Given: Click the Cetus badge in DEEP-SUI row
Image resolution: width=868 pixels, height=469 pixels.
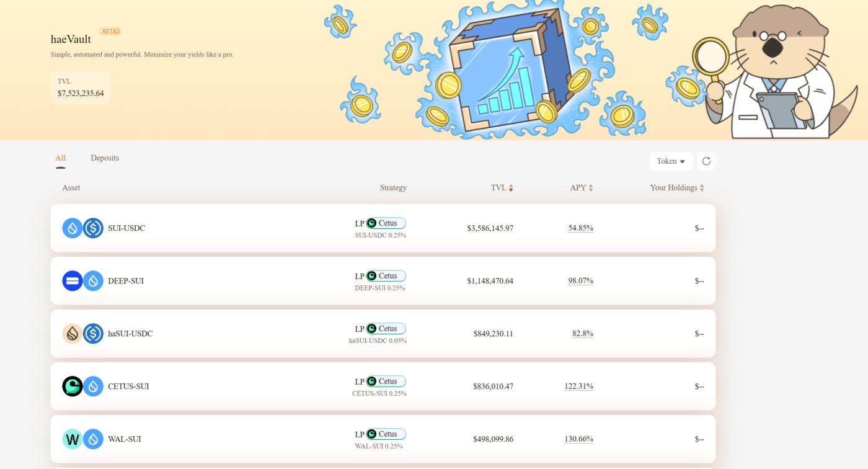Looking at the screenshot, I should click(x=386, y=276).
